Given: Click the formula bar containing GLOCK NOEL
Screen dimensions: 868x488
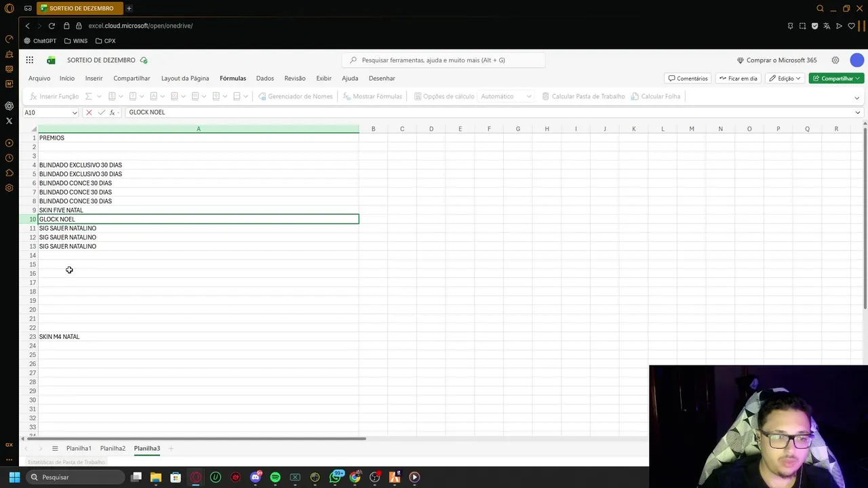Looking at the screenshot, I should (x=488, y=113).
